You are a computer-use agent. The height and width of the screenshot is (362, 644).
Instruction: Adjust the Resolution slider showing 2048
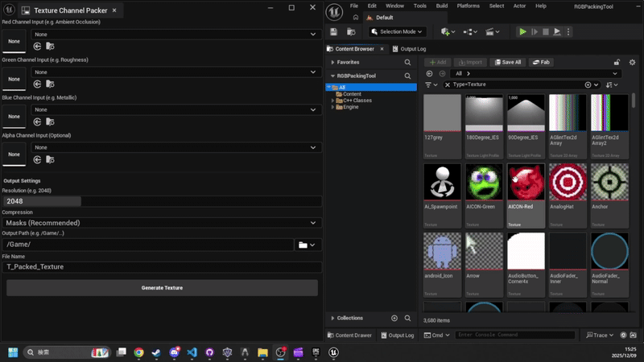click(162, 201)
